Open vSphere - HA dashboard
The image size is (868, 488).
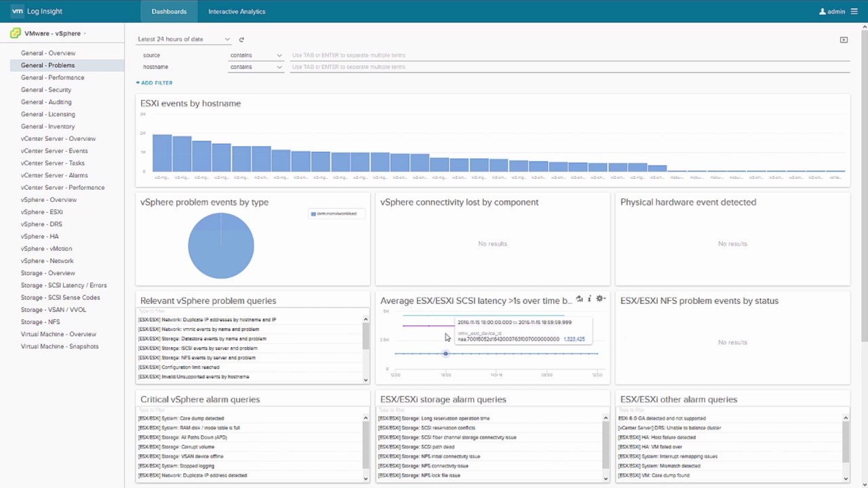pos(40,237)
